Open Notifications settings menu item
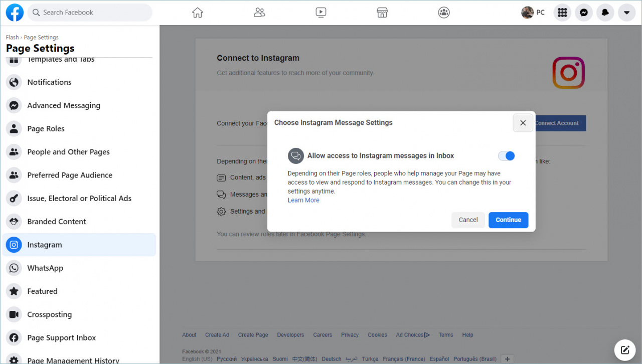The height and width of the screenshot is (364, 642). 79,82
